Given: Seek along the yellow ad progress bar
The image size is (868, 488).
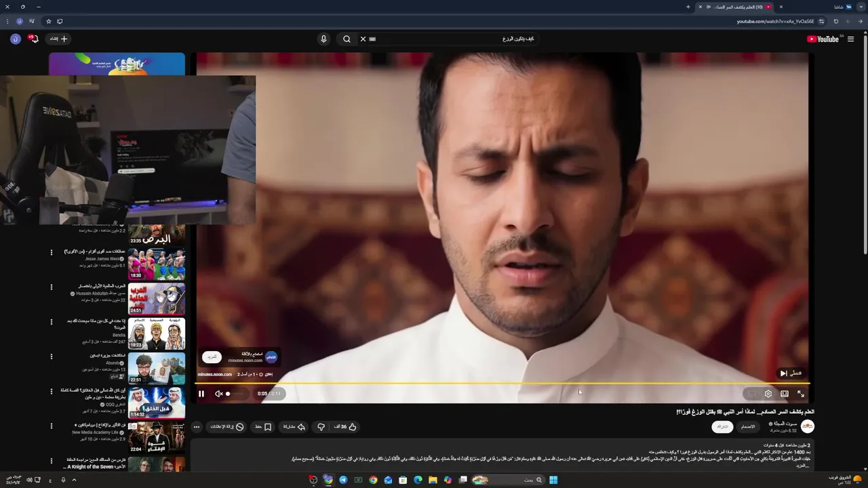Looking at the screenshot, I should pos(502,384).
